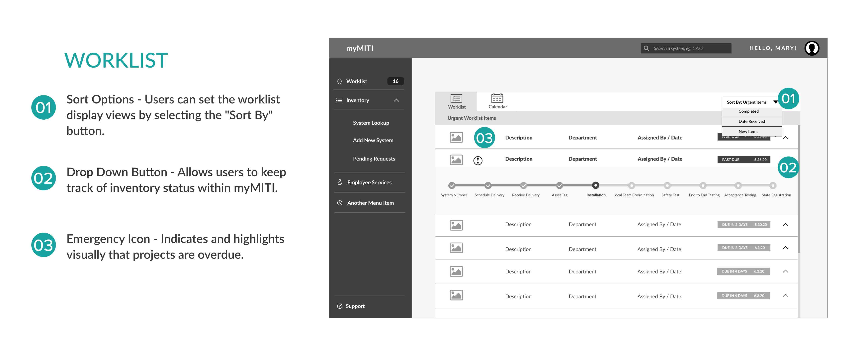Expand the row due 5.30.20
This screenshot has height=355, width=868.
click(x=785, y=224)
